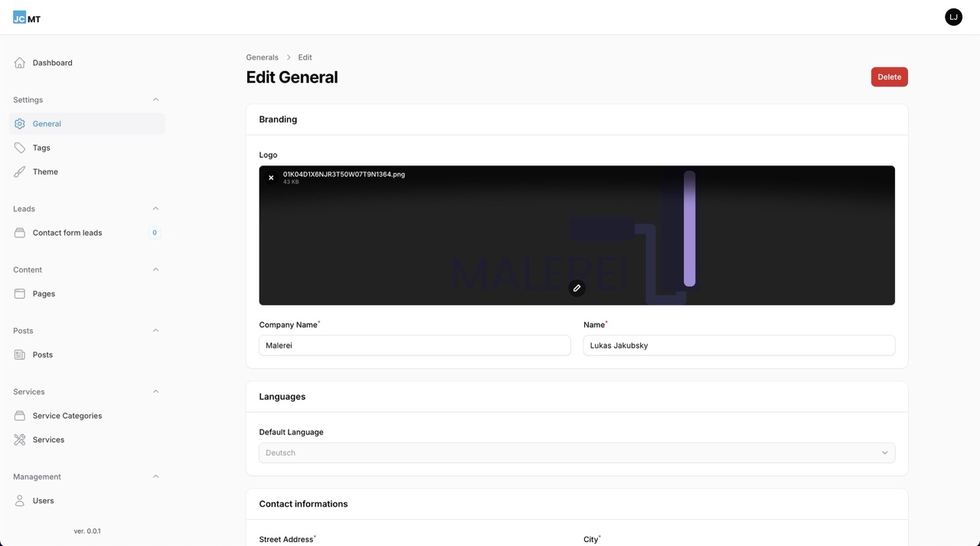Remove the uploaded logo with the X
Viewport: 980px width, 546px height.
(270, 177)
